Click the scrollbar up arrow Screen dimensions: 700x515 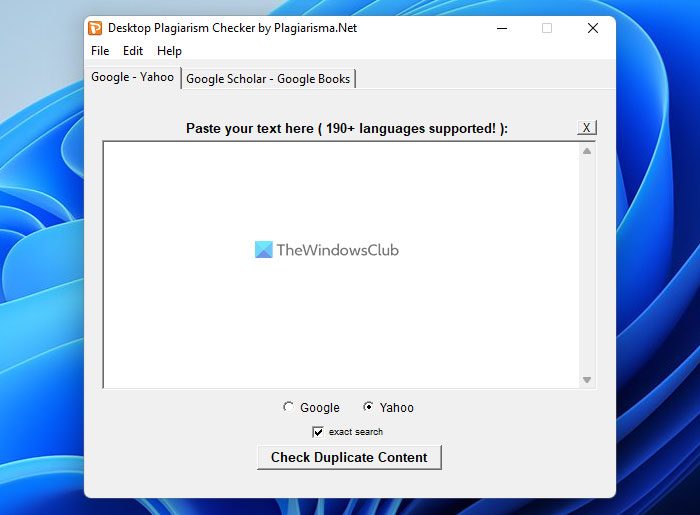coord(587,151)
